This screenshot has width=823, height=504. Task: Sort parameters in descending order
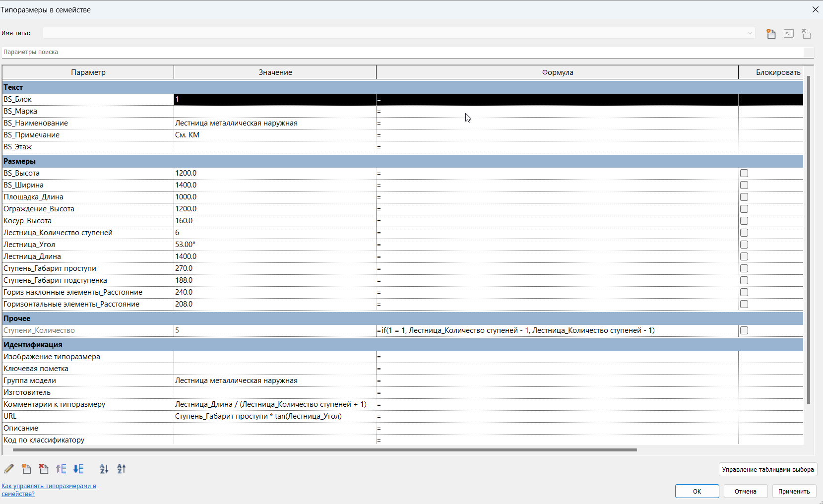[x=122, y=469]
